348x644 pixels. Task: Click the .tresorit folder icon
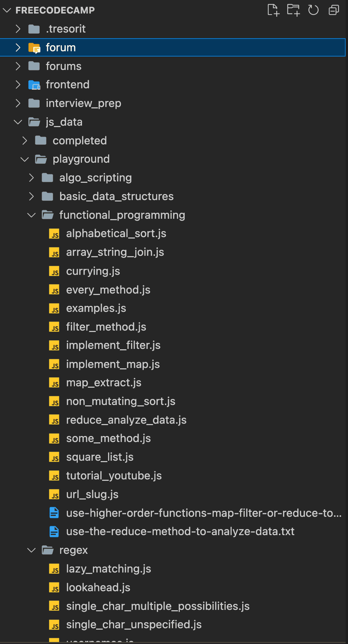(x=34, y=29)
